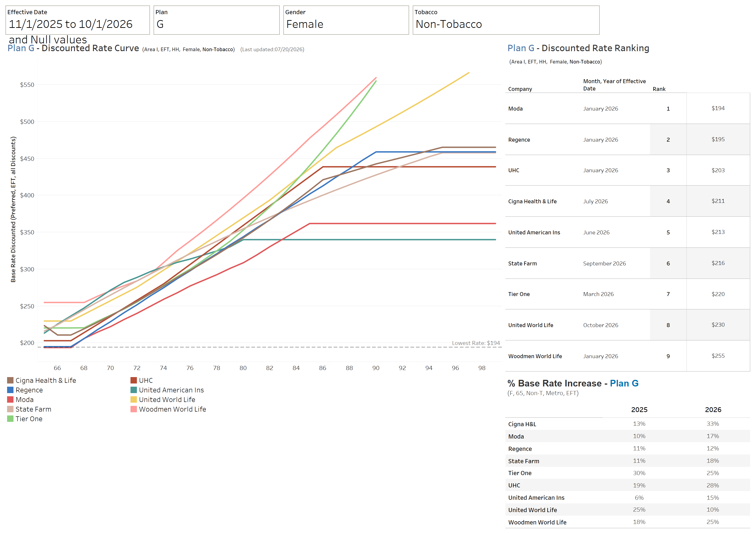
Task: Click the $216 rate value
Action: click(x=718, y=263)
